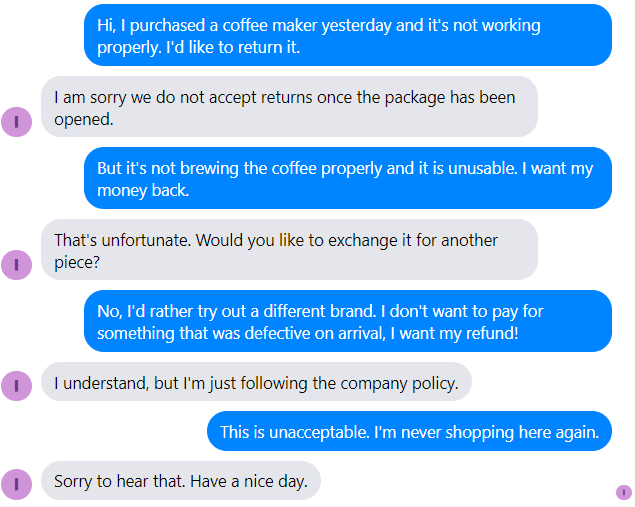Click the "I am sorry we do not accept returns" bubble
635x507 pixels.
[x=289, y=107]
